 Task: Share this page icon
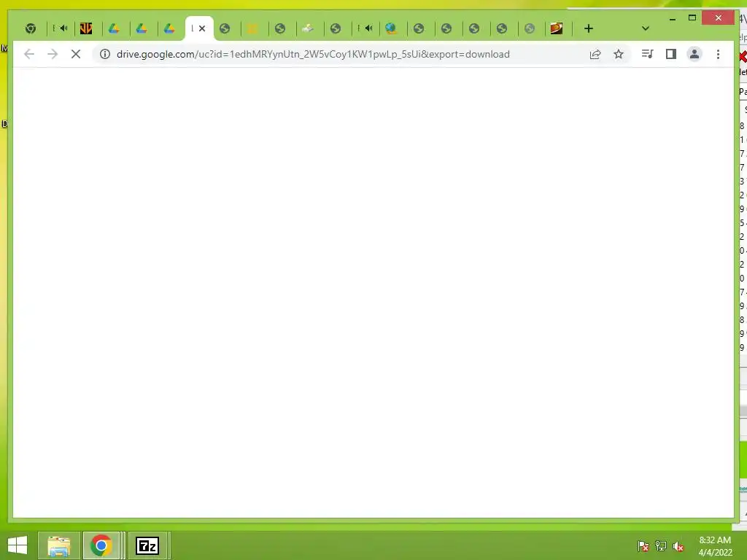point(595,54)
